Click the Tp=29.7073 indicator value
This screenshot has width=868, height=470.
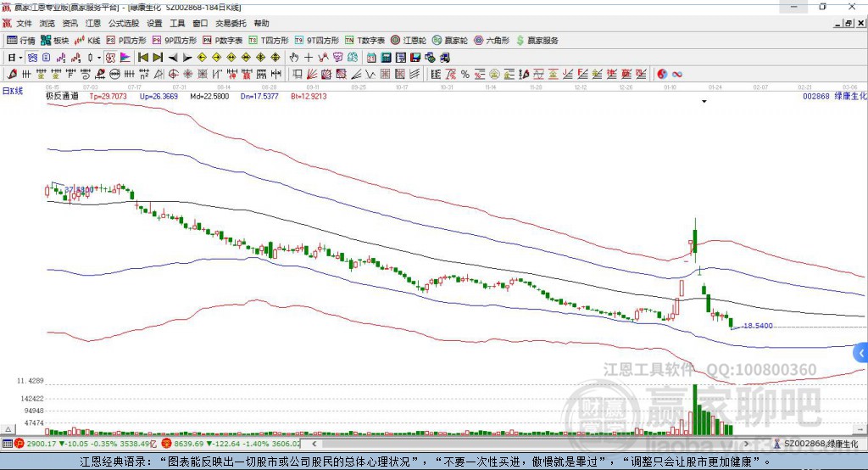coord(108,96)
